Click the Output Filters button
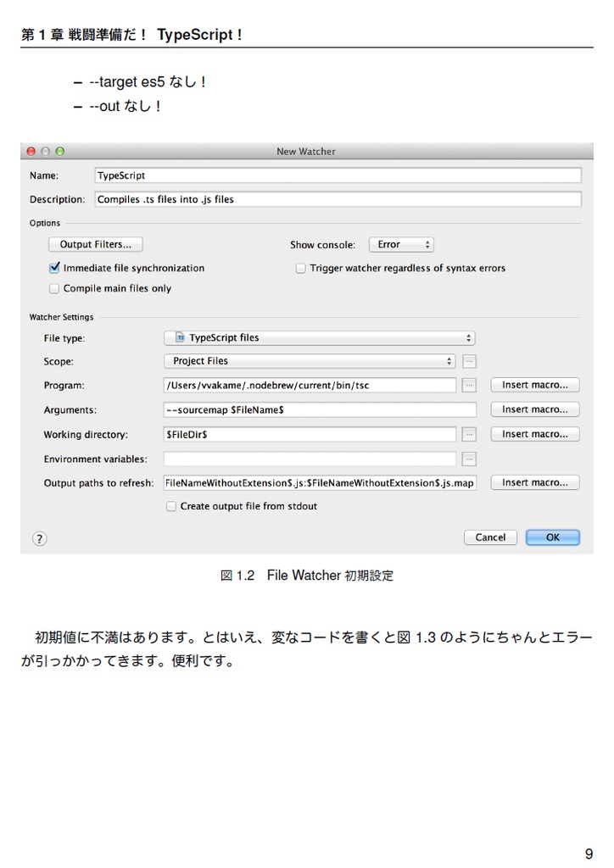This screenshot has height=868, width=614. [x=95, y=244]
